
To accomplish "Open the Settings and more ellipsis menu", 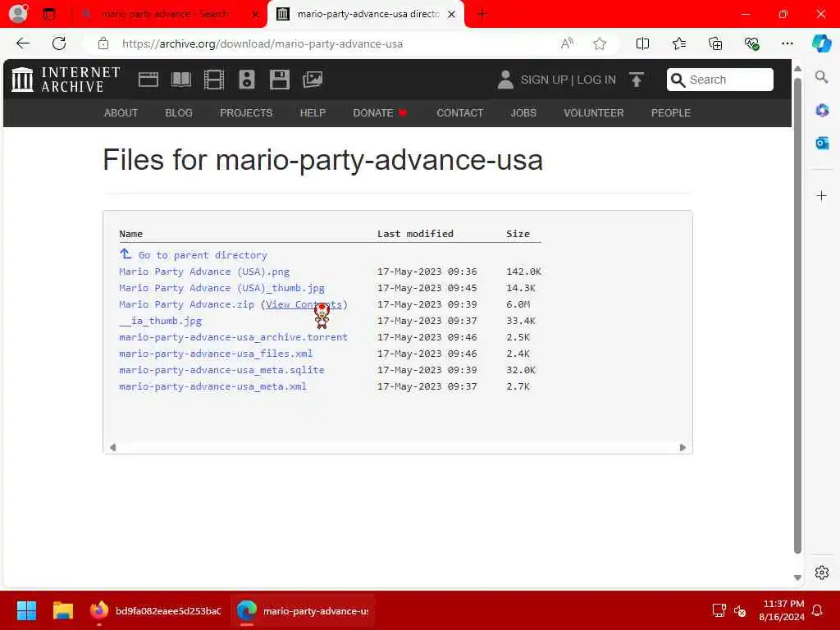I will tap(787, 43).
